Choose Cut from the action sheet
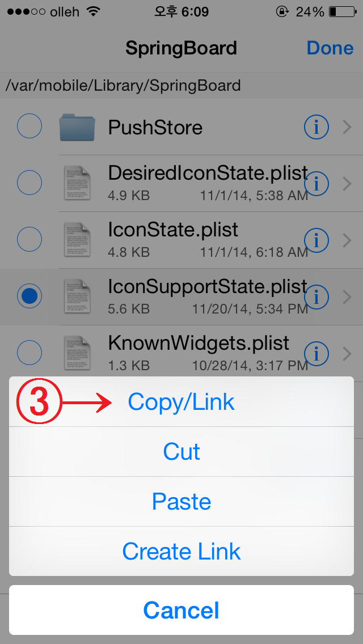The image size is (363, 644). point(181,452)
